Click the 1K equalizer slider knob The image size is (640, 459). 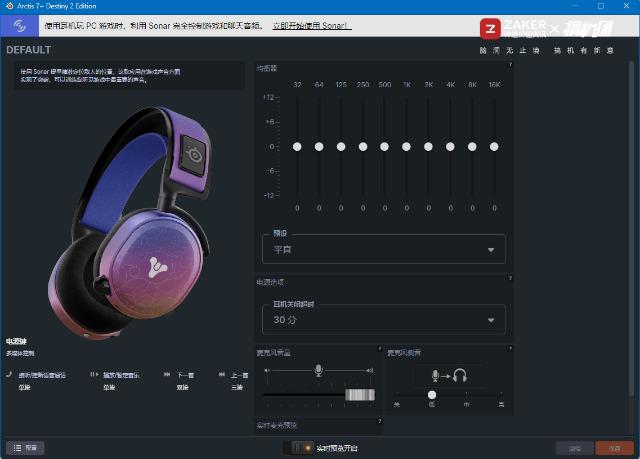point(406,146)
